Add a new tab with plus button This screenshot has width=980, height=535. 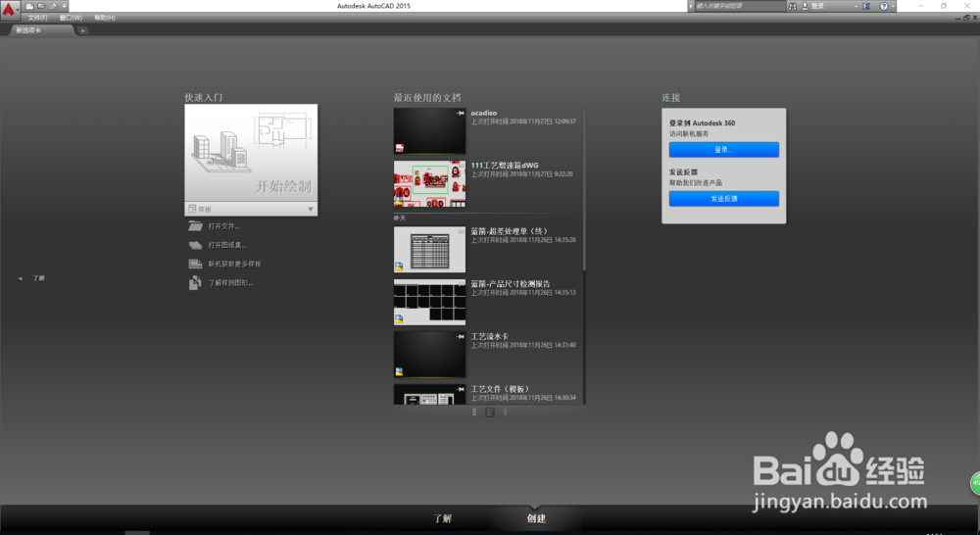pyautogui.click(x=82, y=30)
